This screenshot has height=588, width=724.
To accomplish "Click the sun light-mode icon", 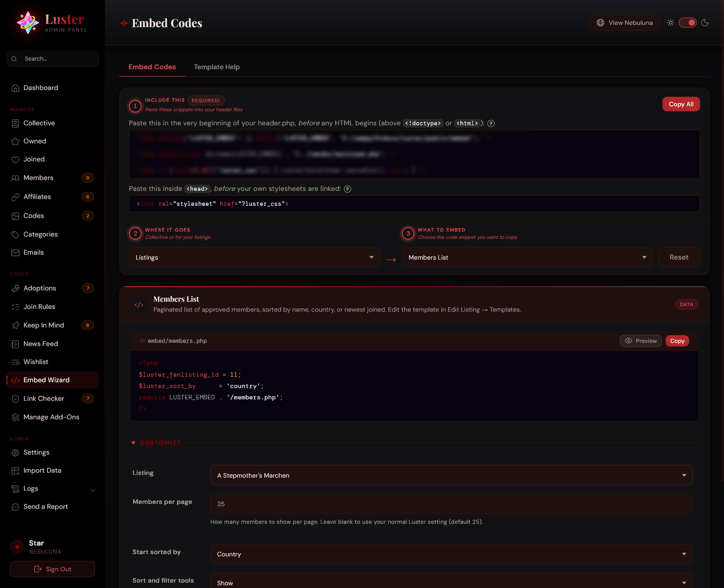I will [671, 23].
